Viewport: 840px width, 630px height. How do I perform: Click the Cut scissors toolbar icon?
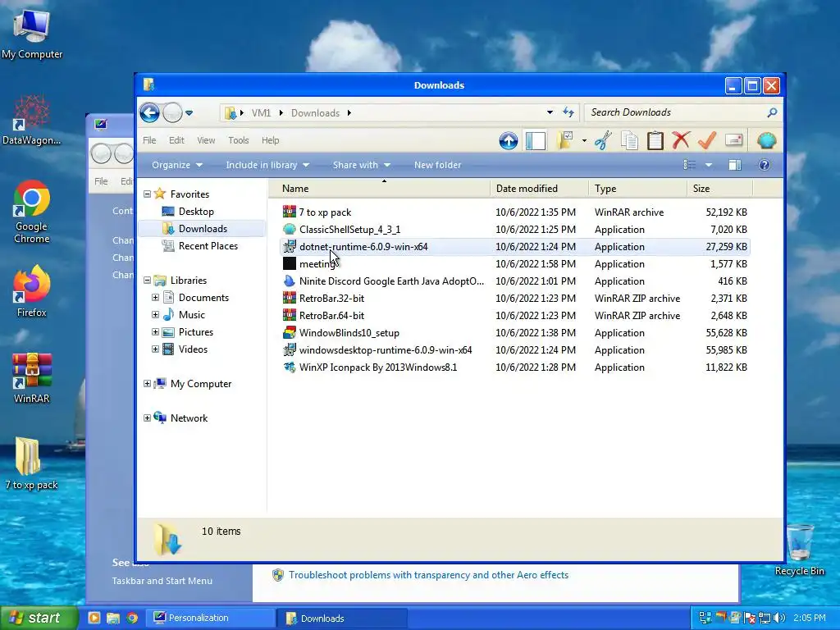tap(603, 141)
